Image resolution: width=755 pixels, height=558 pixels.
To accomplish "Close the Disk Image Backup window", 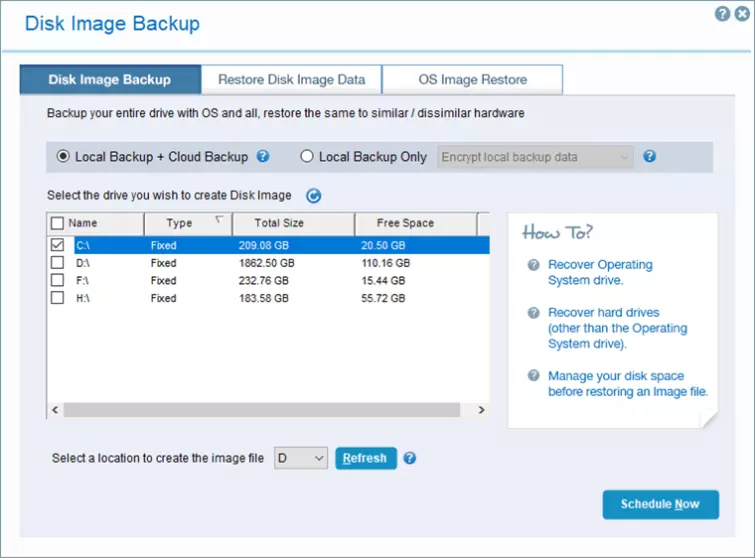I will 742,14.
